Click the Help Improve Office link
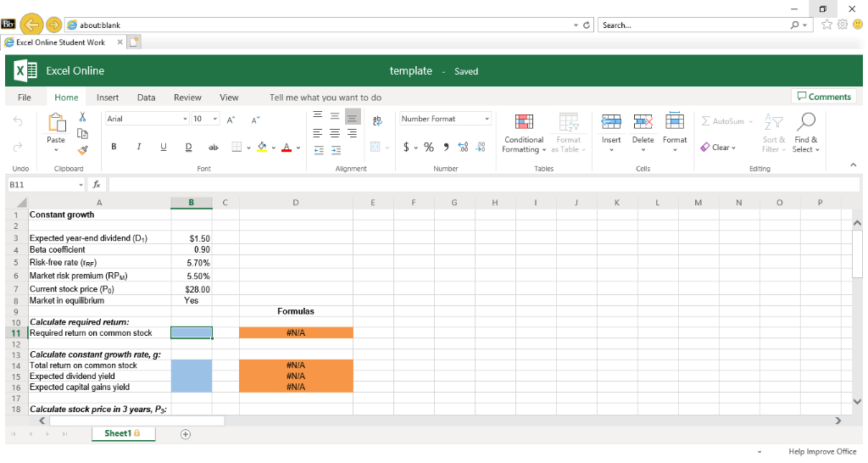This screenshot has width=868, height=463. (821, 451)
